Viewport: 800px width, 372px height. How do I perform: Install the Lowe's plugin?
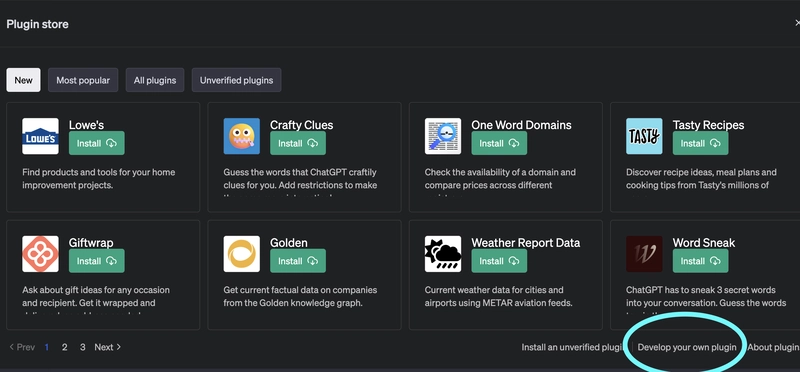click(96, 143)
